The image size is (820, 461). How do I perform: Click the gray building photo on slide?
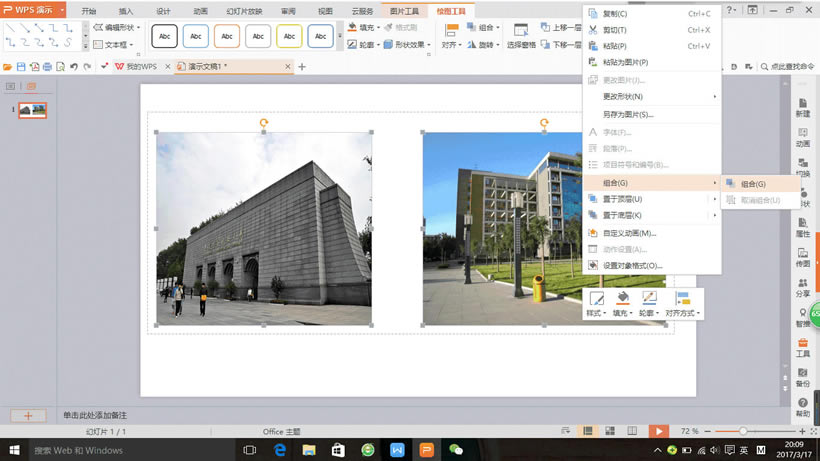pyautogui.click(x=264, y=228)
